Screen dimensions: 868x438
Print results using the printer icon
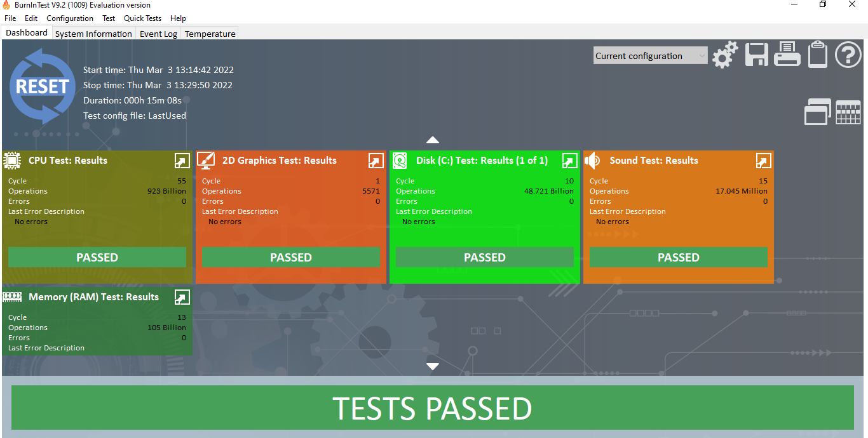click(787, 55)
